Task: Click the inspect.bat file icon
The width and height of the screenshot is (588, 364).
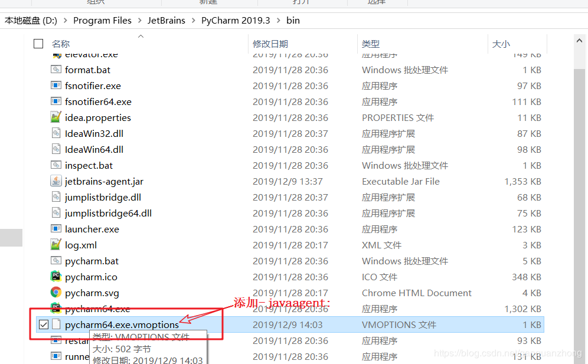Action: [x=56, y=165]
